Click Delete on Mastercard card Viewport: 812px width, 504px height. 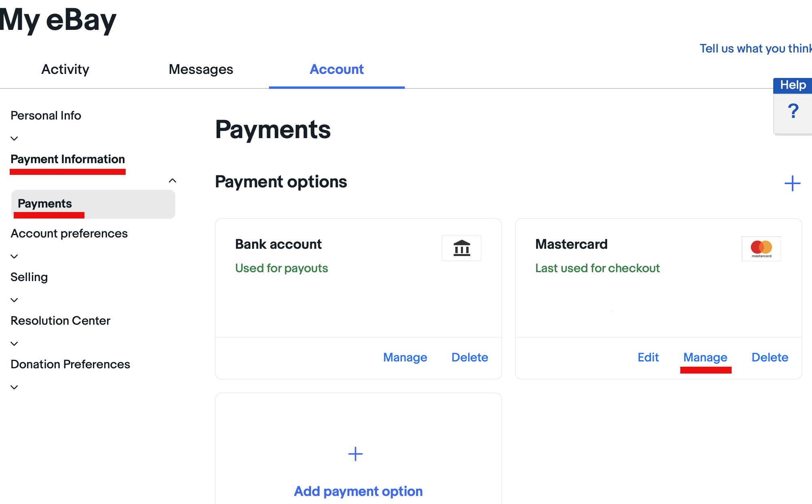(x=770, y=357)
